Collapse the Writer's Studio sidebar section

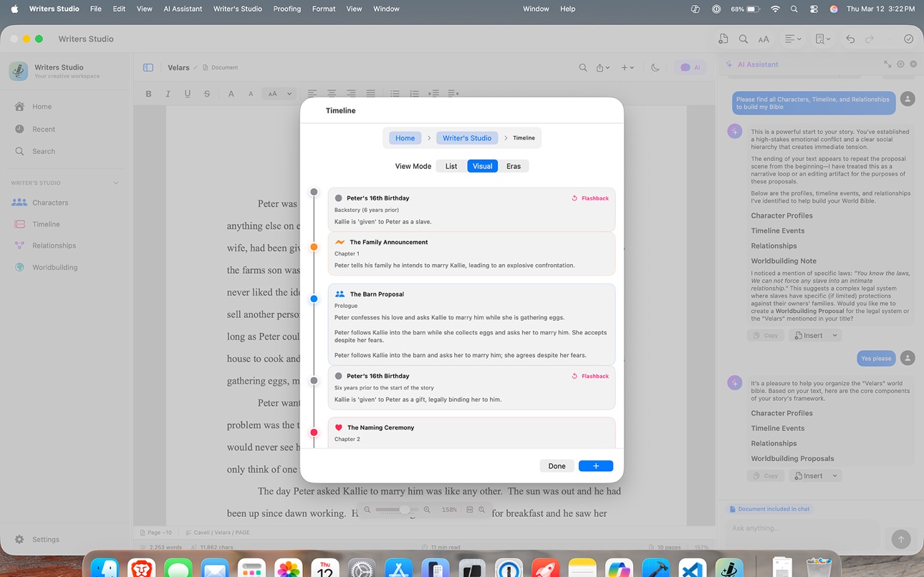click(116, 183)
